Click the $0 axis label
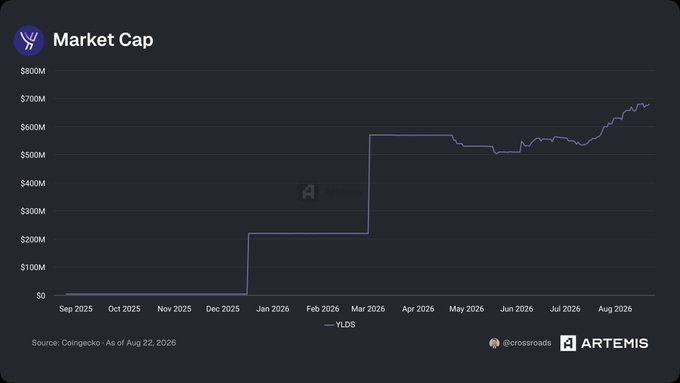680x383 pixels. click(x=41, y=295)
